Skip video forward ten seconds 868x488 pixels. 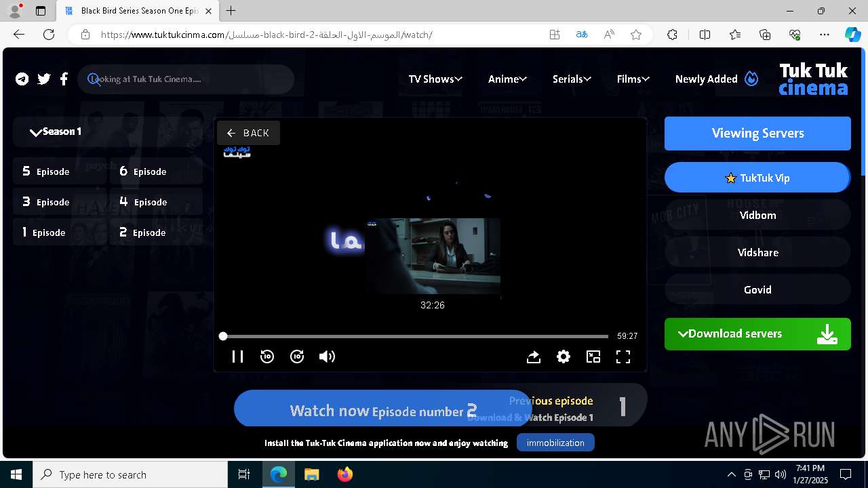[x=297, y=357]
